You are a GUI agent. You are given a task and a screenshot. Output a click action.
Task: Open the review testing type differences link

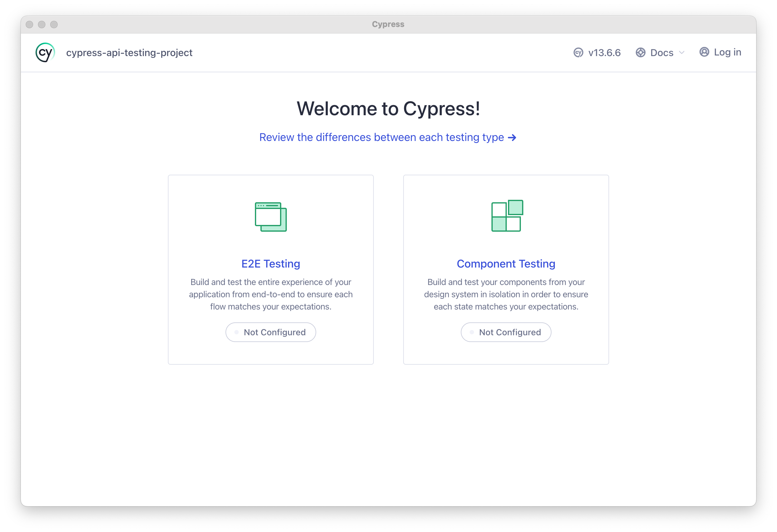pyautogui.click(x=381, y=137)
